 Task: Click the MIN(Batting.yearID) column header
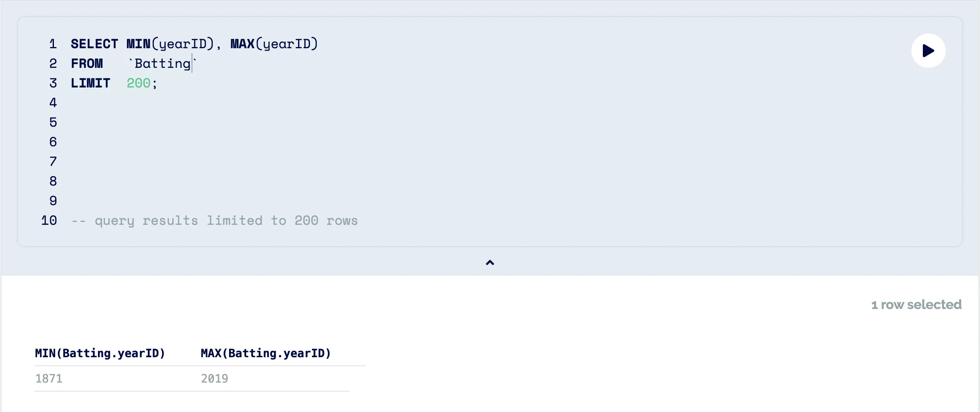pos(100,353)
